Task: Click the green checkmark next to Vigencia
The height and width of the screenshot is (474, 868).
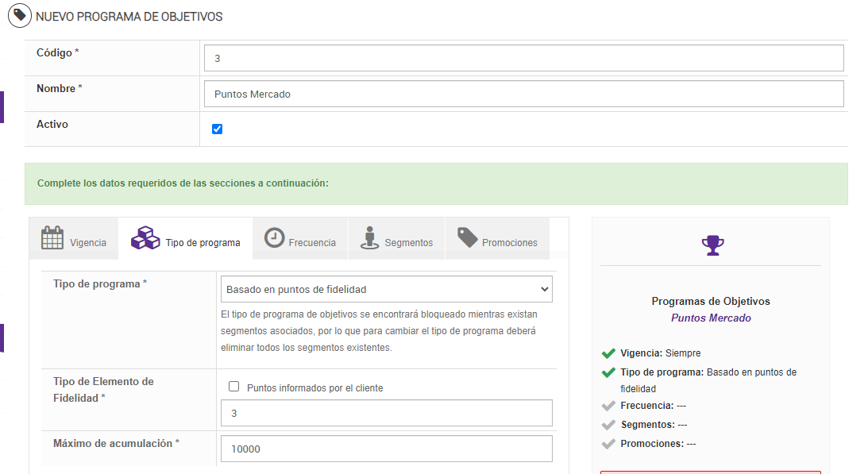Action: pos(609,353)
